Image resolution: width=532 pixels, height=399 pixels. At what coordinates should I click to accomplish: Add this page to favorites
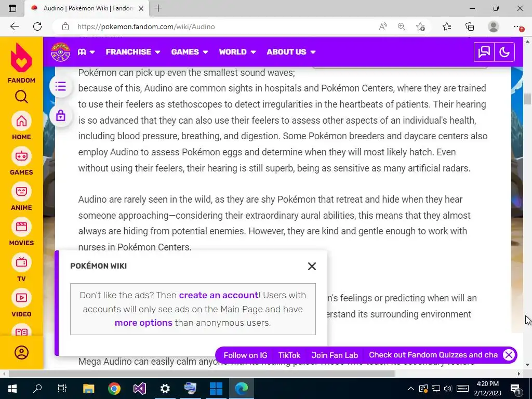pyautogui.click(x=420, y=26)
